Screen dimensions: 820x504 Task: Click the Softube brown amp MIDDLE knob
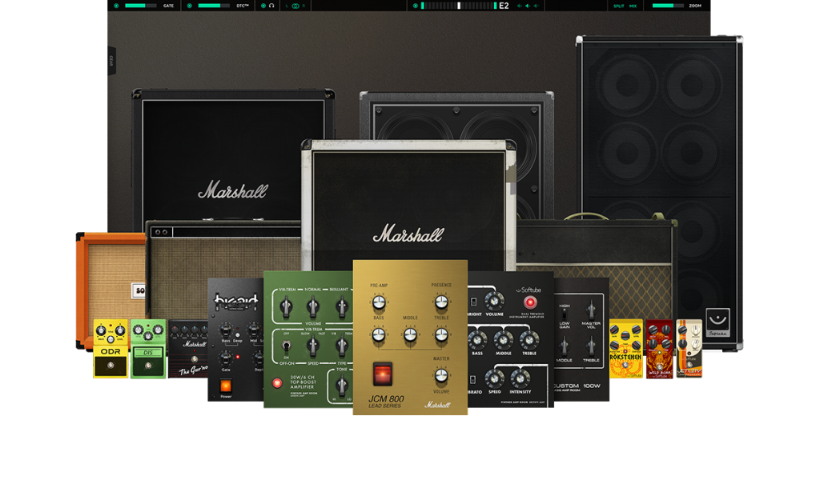[x=503, y=340]
